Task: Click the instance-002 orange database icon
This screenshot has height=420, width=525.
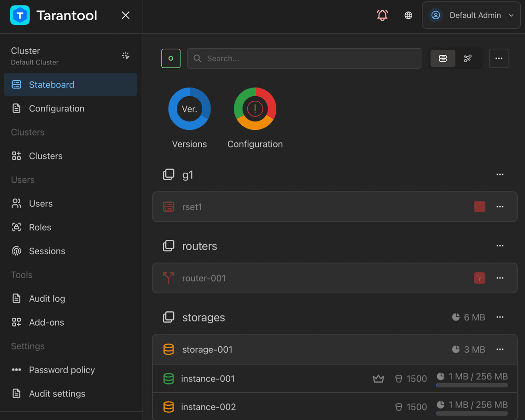Action: click(x=169, y=407)
